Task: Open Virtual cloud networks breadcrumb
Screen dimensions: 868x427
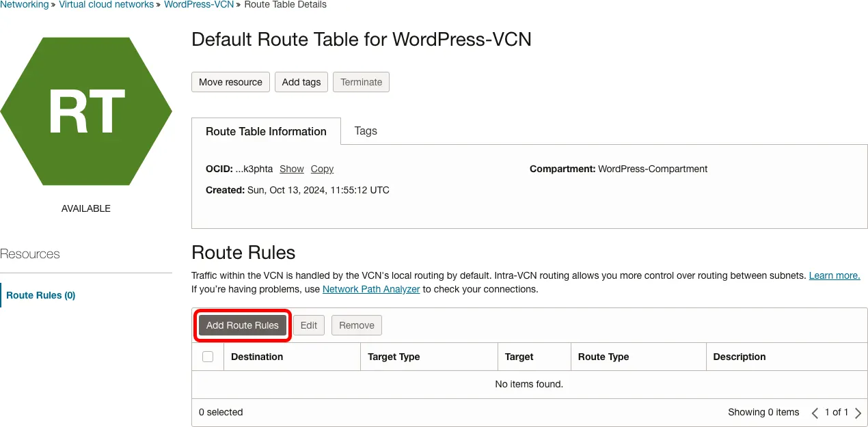Action: [106, 4]
